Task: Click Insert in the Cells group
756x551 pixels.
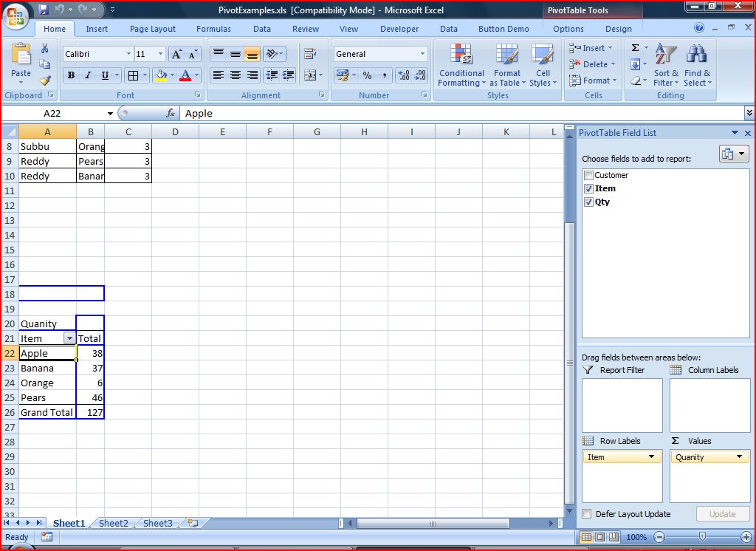Action: (x=591, y=48)
